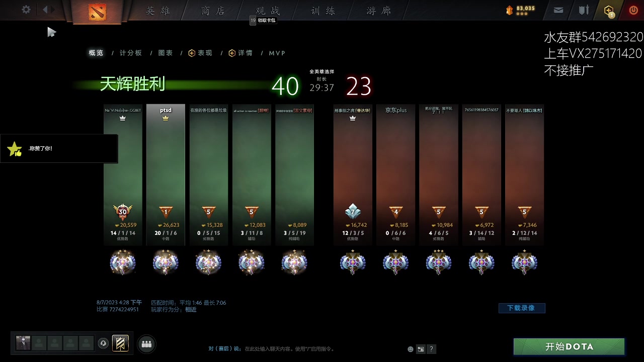Open the 观战 (Watch) tab
The image size is (644, 362).
(x=268, y=11)
